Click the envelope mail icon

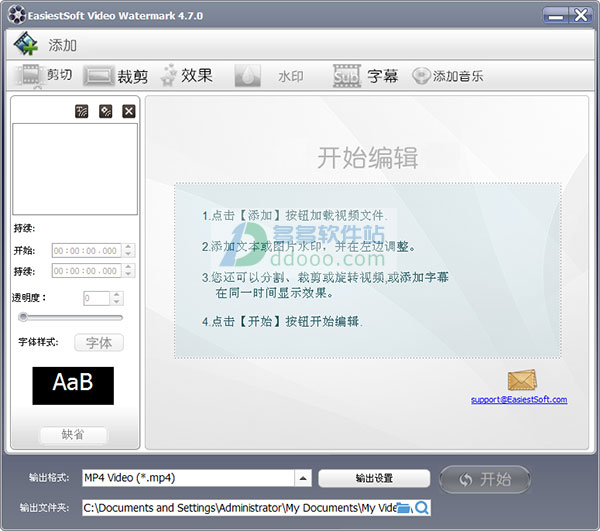coord(522,380)
